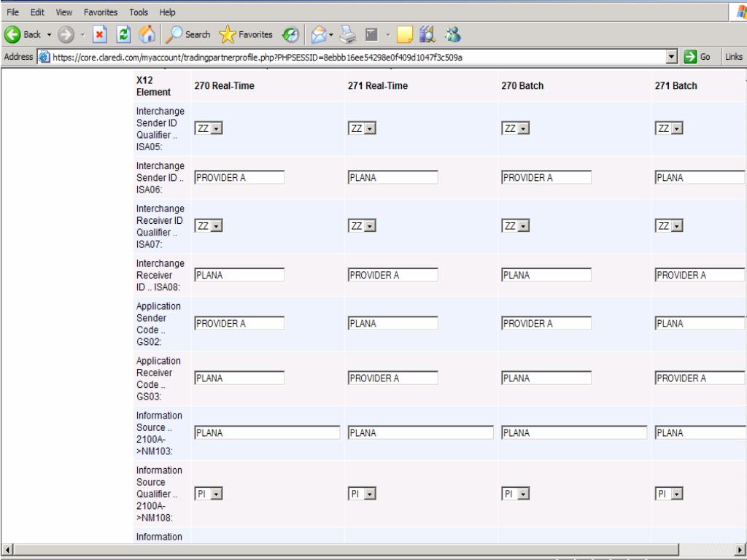747x560 pixels.
Task: Click the Links toolbar label
Action: point(735,57)
